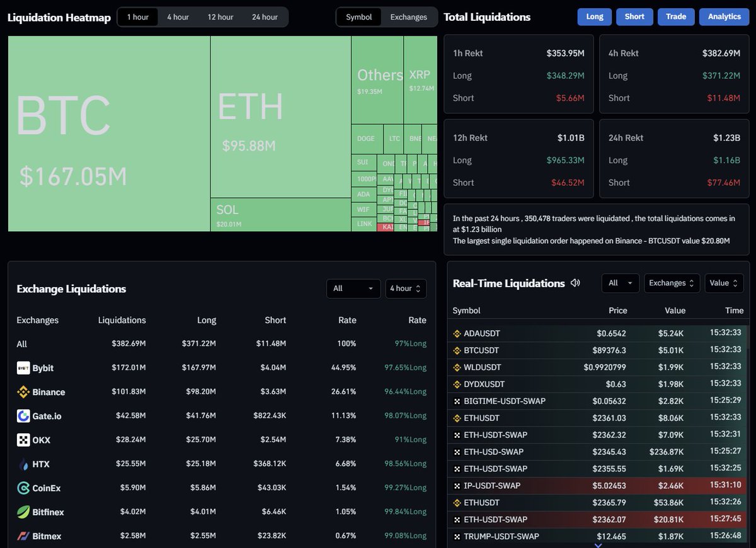Click OKX icon beside BIGTIME-USDT-SWAP

click(457, 401)
